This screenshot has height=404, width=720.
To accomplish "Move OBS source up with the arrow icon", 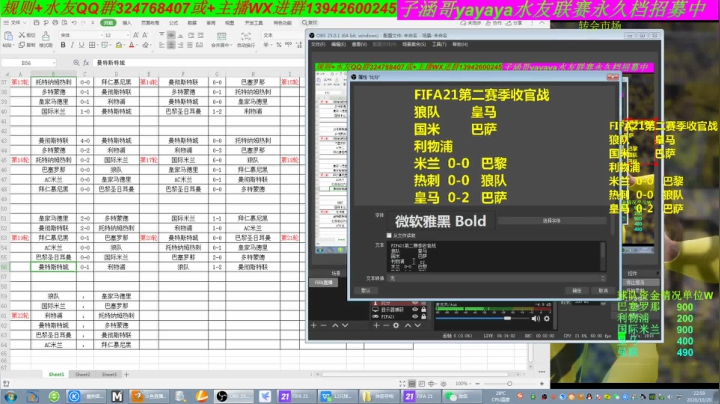I will pyautogui.click(x=407, y=325).
